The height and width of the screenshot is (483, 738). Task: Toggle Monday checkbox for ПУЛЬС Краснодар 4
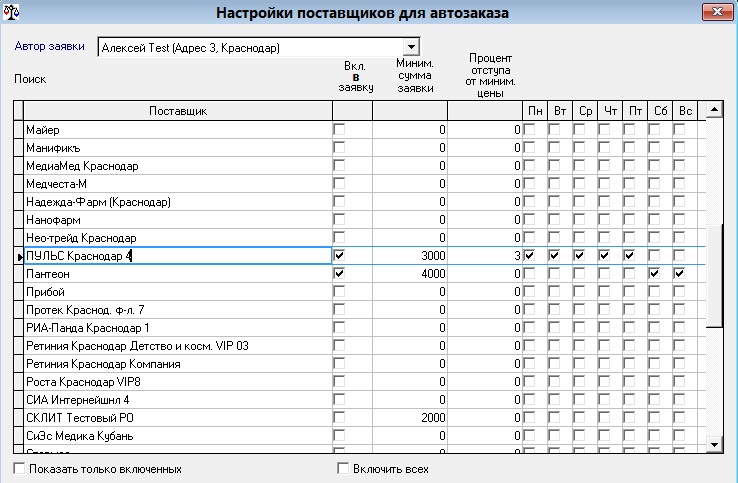(x=530, y=256)
